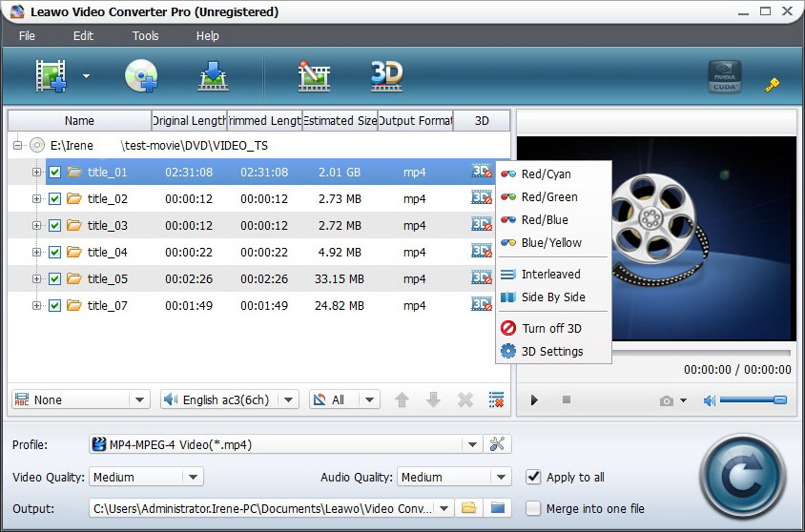This screenshot has width=805, height=532.
Task: Click the Add DVD disc icon
Action: pyautogui.click(x=141, y=76)
